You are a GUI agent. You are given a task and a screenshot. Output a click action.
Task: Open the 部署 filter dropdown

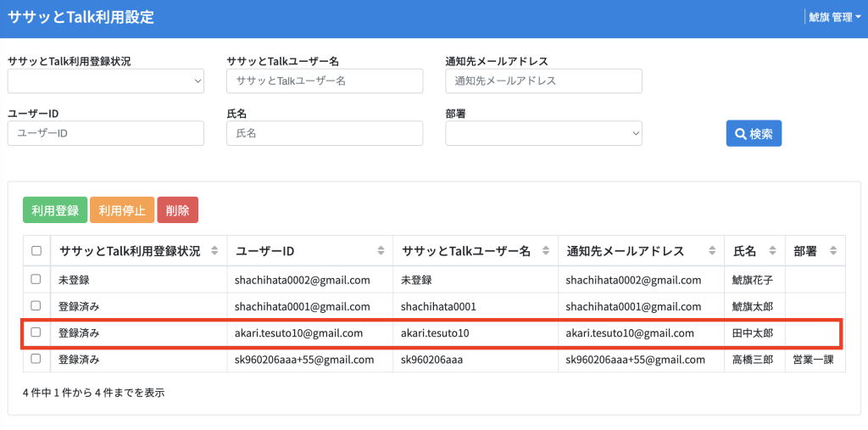(543, 133)
